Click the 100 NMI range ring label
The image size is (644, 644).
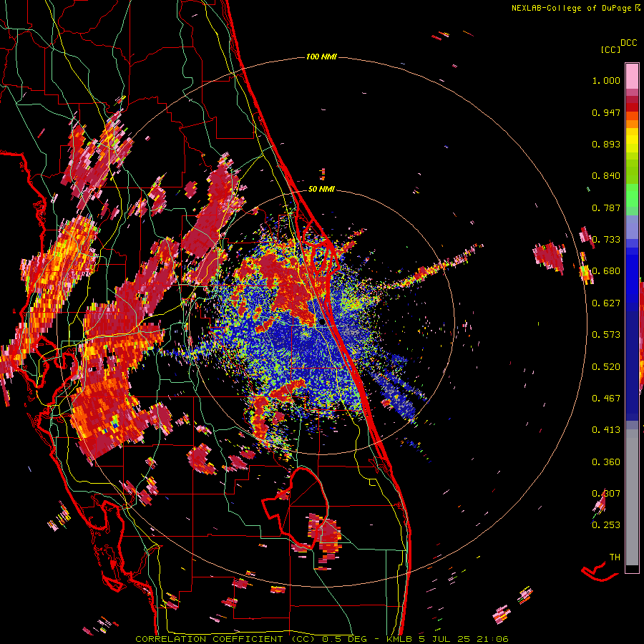[321, 57]
